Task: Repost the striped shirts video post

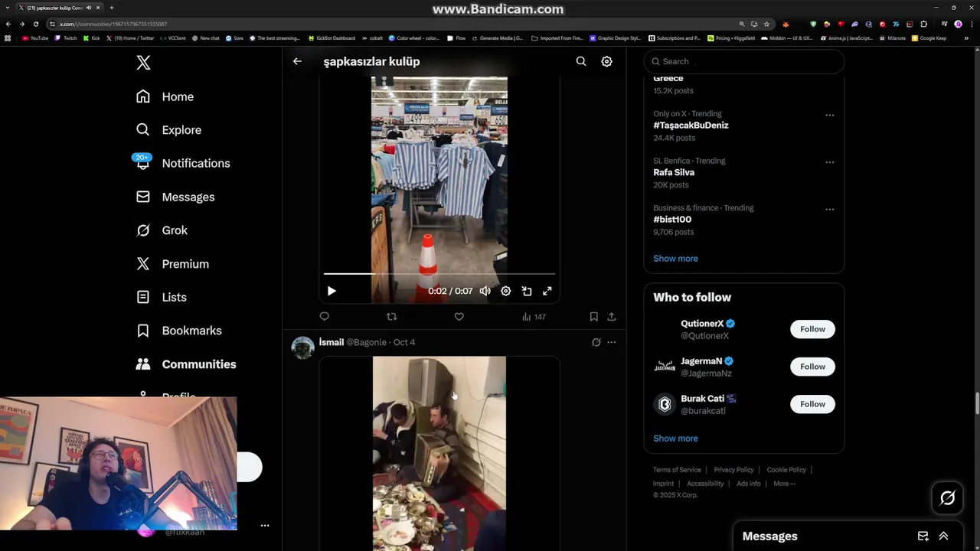Action: (391, 316)
